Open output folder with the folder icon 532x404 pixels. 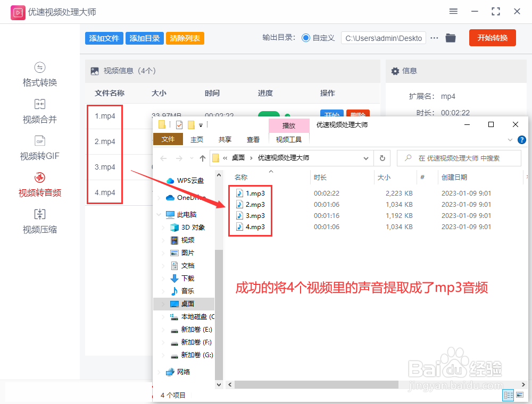pos(451,38)
